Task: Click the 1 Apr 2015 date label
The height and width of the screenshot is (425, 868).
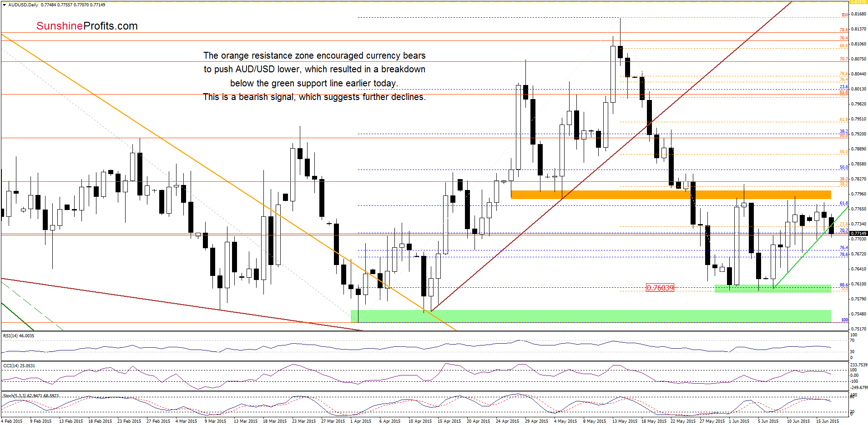Action: pos(361,421)
